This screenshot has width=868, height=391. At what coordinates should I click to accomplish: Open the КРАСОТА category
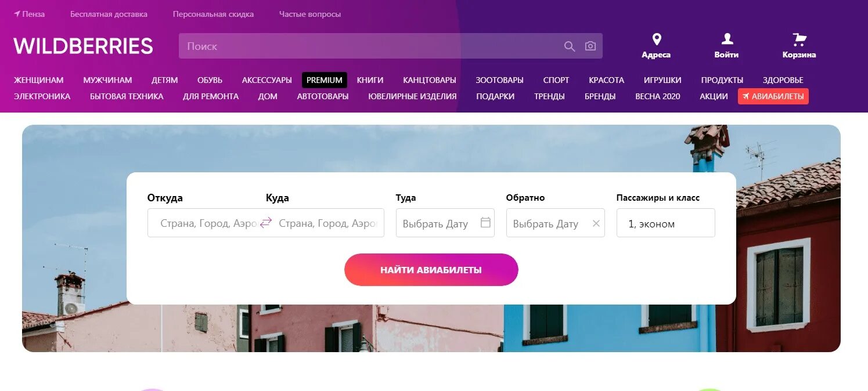coord(607,80)
